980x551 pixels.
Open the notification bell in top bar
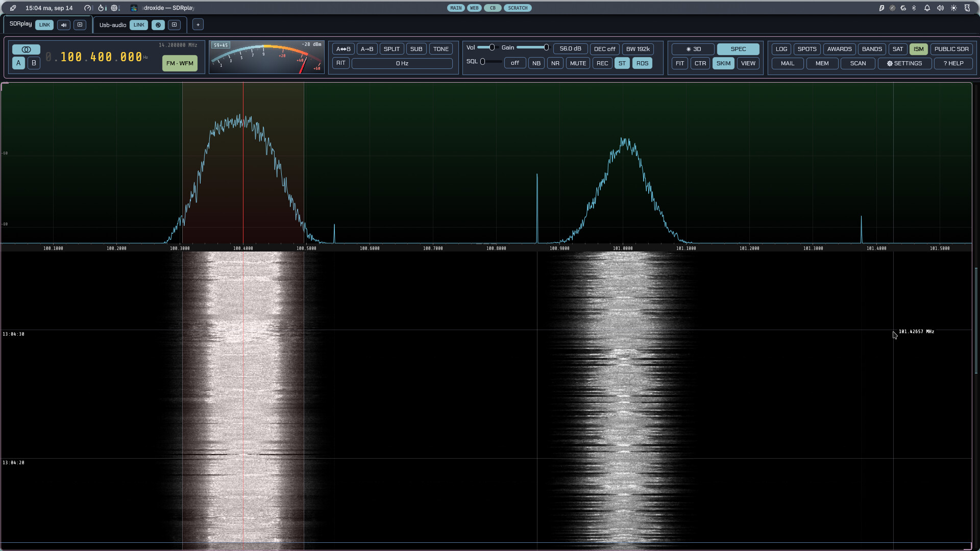tap(927, 8)
